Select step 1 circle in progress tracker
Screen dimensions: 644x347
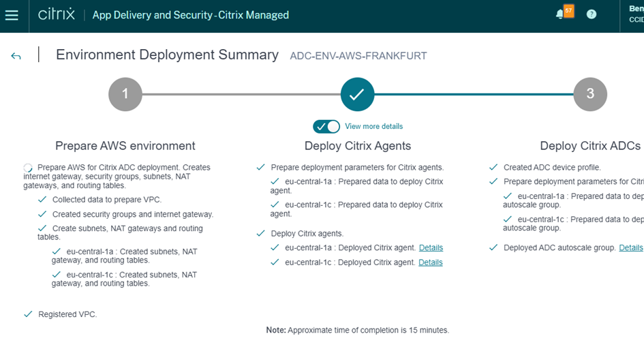[125, 94]
